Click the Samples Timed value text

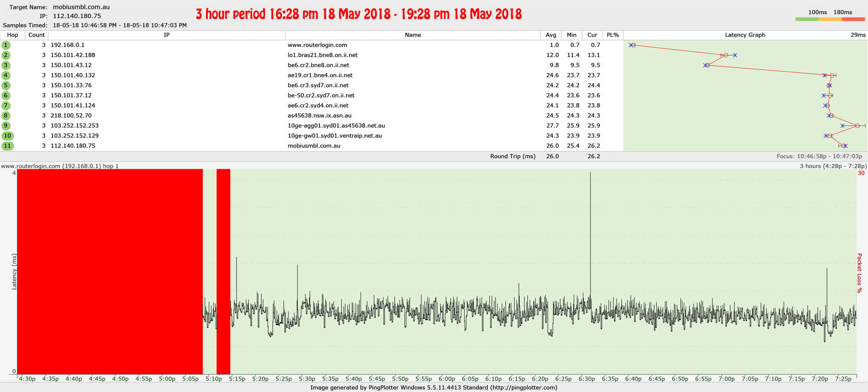coord(120,25)
